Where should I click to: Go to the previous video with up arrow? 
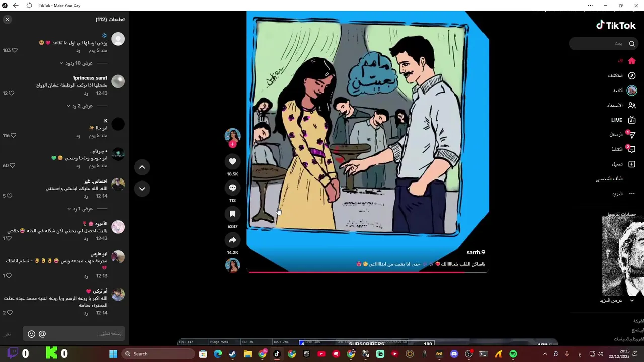click(x=142, y=167)
